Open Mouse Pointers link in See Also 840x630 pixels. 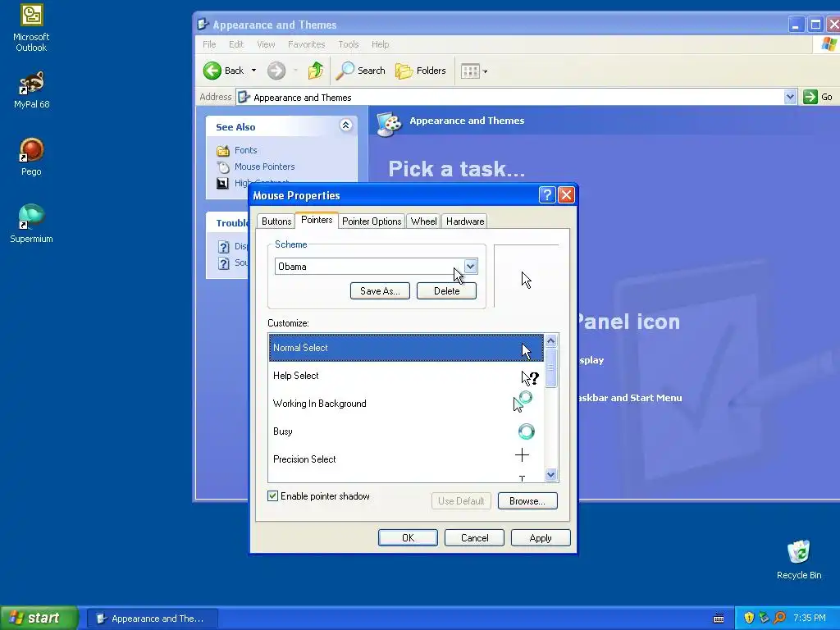[264, 167]
